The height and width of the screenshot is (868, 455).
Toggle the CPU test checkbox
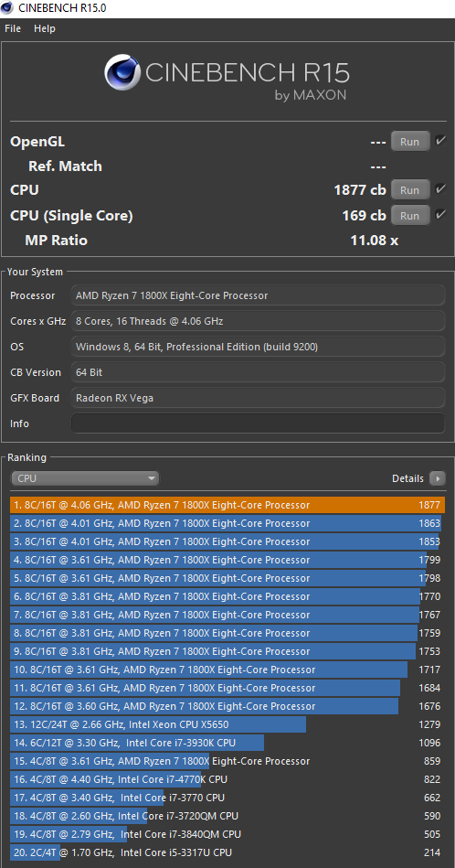tap(440, 189)
